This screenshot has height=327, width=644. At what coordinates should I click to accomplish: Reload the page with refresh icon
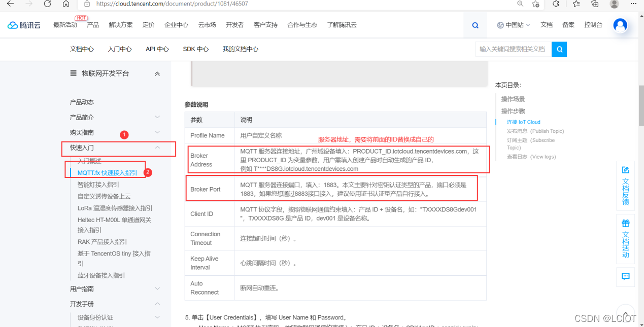coord(47,4)
